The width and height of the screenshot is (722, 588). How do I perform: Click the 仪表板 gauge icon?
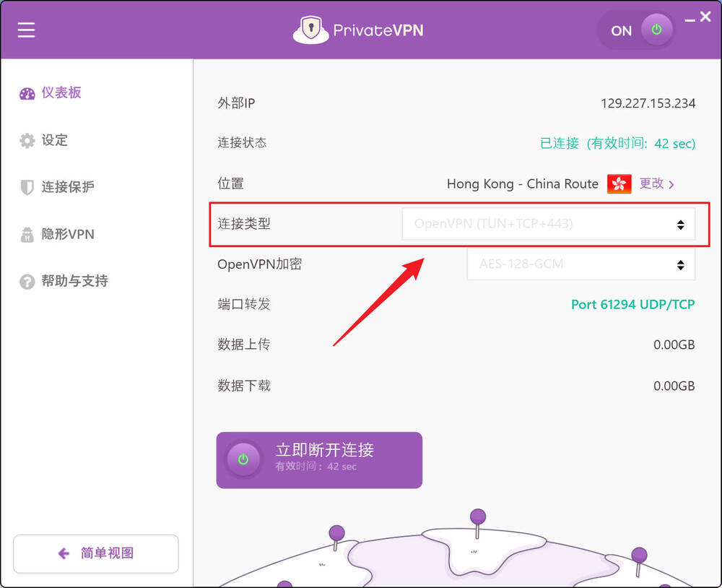(27, 94)
